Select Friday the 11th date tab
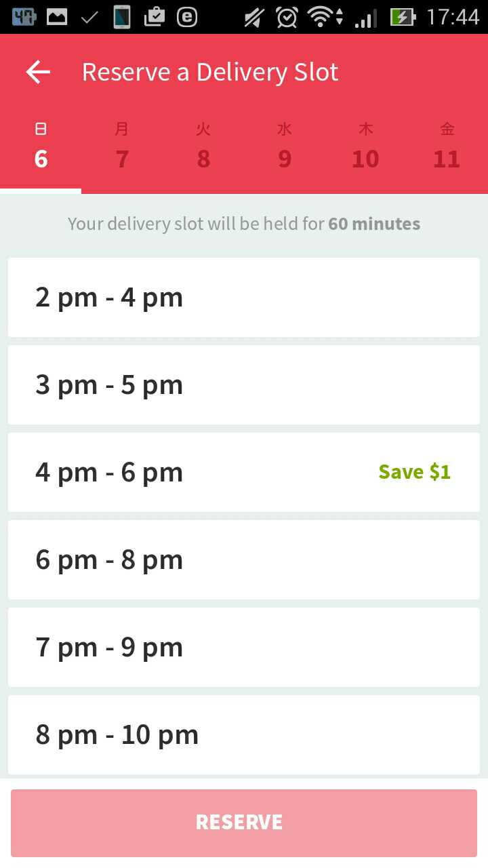 [447, 147]
